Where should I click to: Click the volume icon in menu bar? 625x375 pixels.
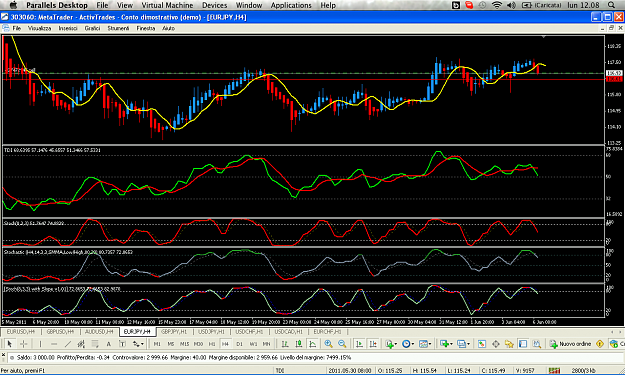pyautogui.click(x=511, y=5)
